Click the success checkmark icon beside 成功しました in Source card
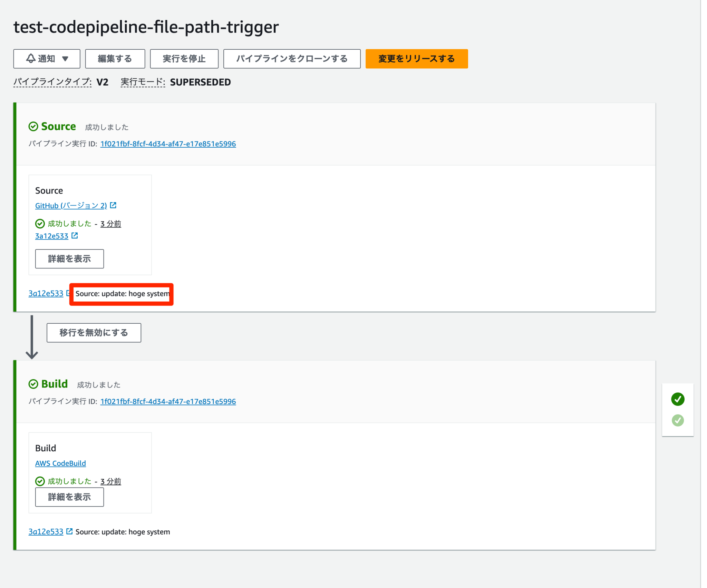 [x=40, y=224]
